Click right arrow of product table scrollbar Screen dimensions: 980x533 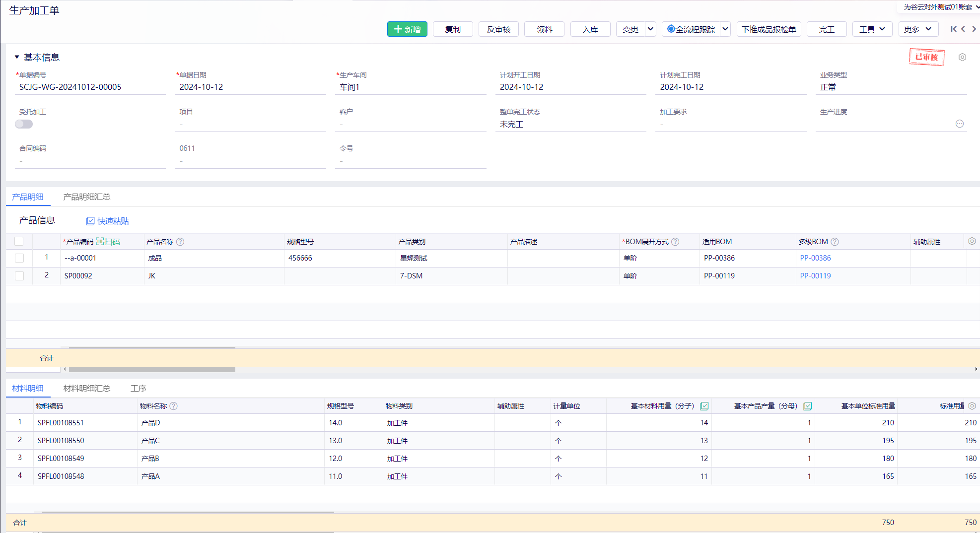[976, 369]
